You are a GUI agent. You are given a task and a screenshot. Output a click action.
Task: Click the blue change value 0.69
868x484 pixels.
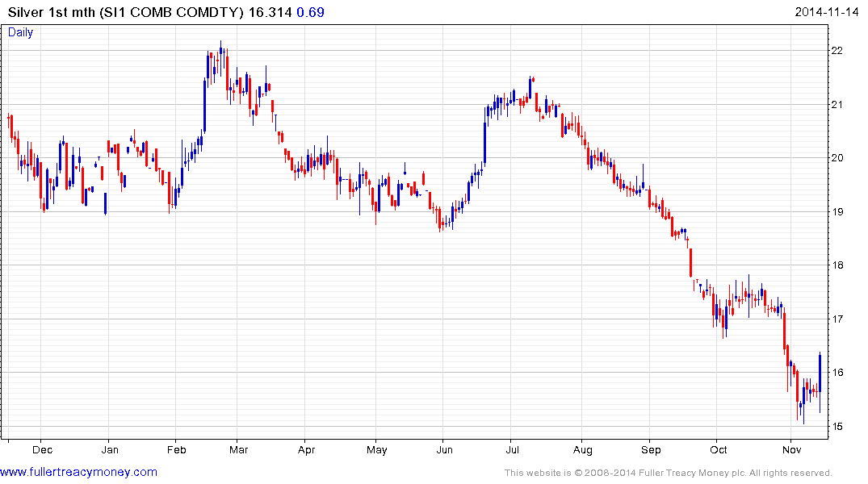pos(311,12)
